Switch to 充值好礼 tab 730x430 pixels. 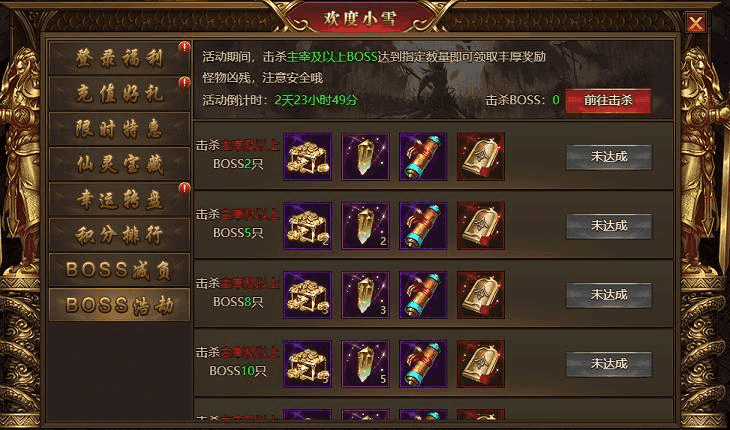[119, 94]
